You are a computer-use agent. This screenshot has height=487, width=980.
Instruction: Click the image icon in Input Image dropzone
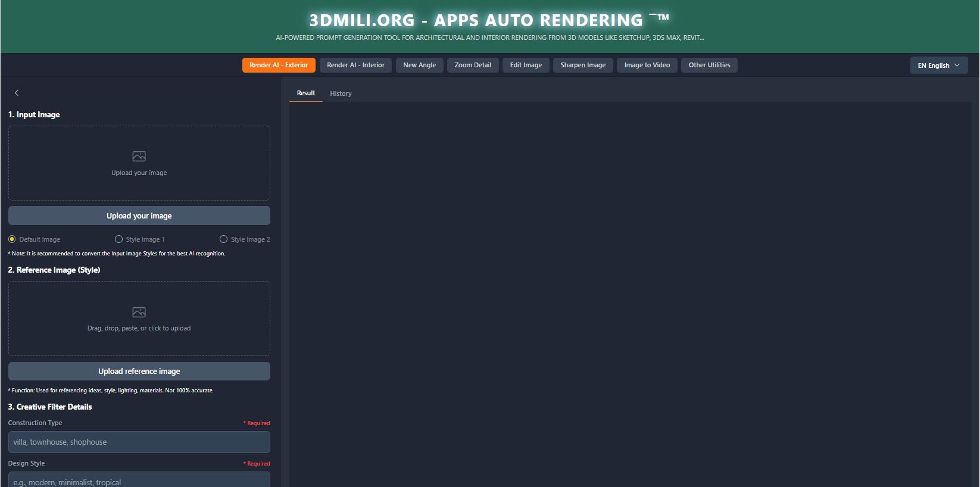click(x=139, y=157)
